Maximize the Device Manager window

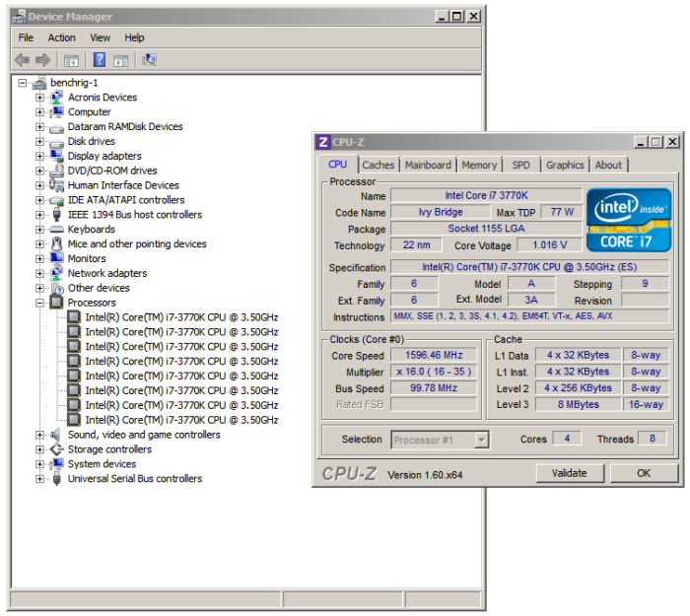pos(457,17)
